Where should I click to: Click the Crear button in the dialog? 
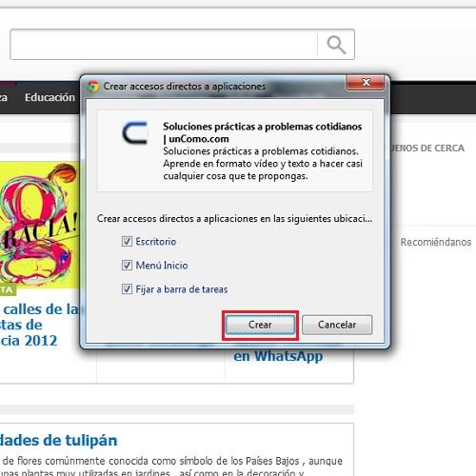(x=260, y=325)
